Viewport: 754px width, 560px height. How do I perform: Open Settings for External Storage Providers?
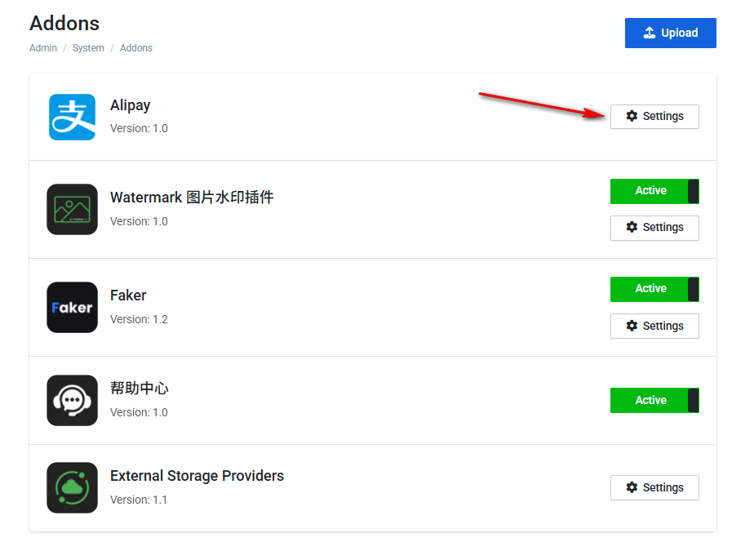coord(654,488)
